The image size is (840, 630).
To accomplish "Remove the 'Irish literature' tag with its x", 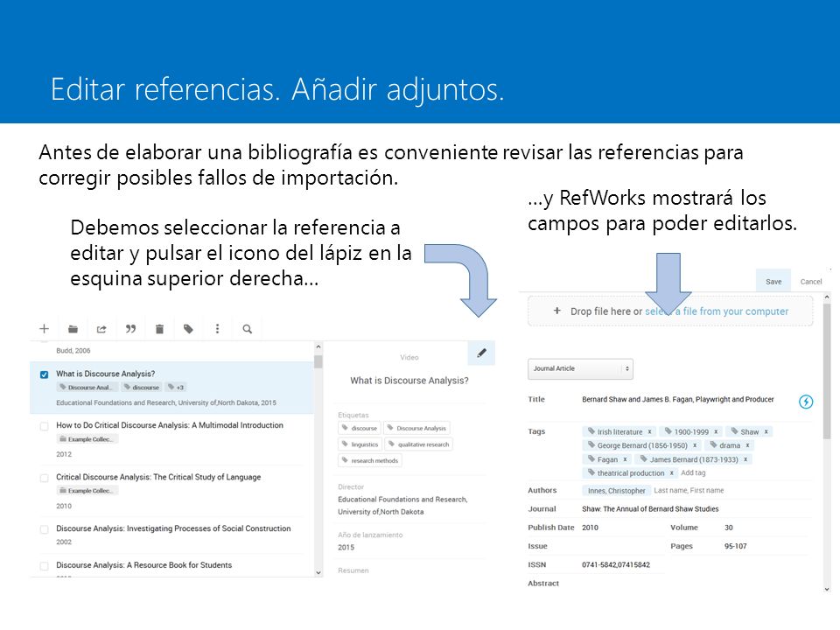I will click(650, 431).
